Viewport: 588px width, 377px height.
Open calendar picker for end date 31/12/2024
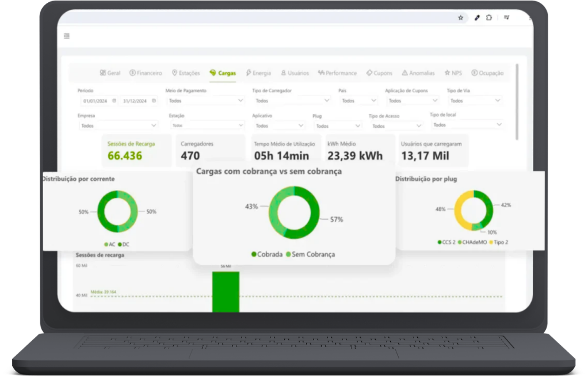154,101
